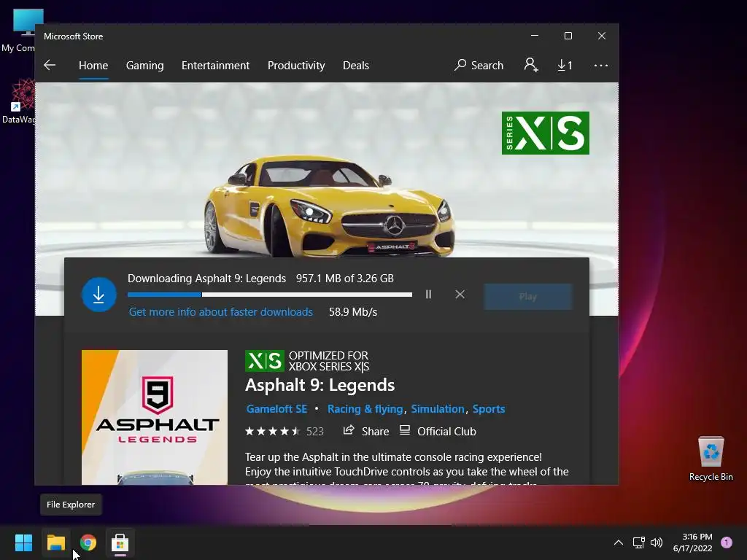Select the DataWag desktop shortcut
Image resolution: width=747 pixels, height=560 pixels.
coord(19,102)
